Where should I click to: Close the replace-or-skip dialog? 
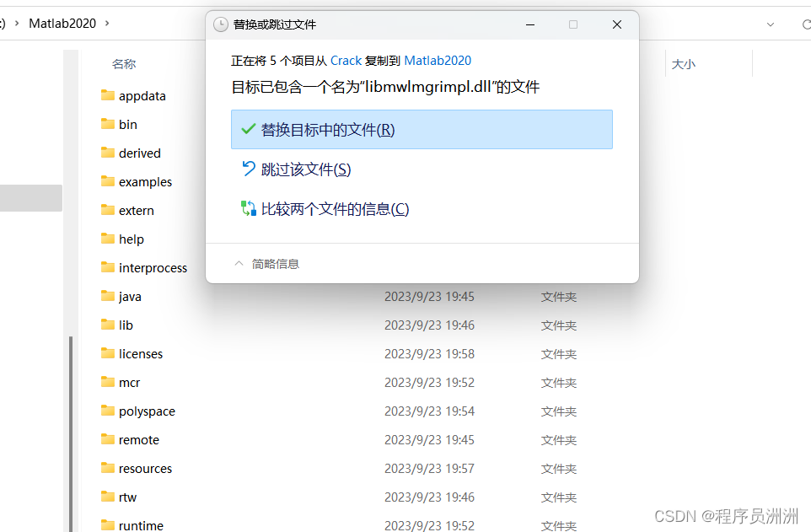pos(616,24)
